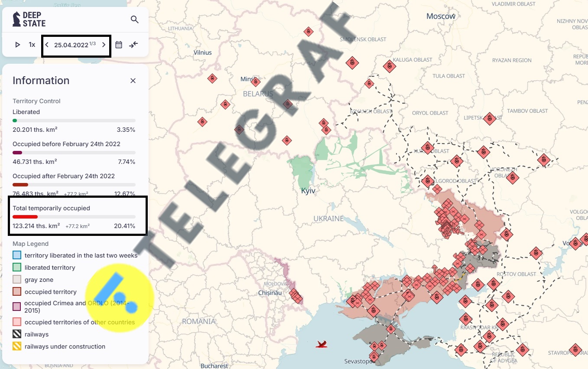
Task: Open the map search magnifier
Action: [x=135, y=20]
